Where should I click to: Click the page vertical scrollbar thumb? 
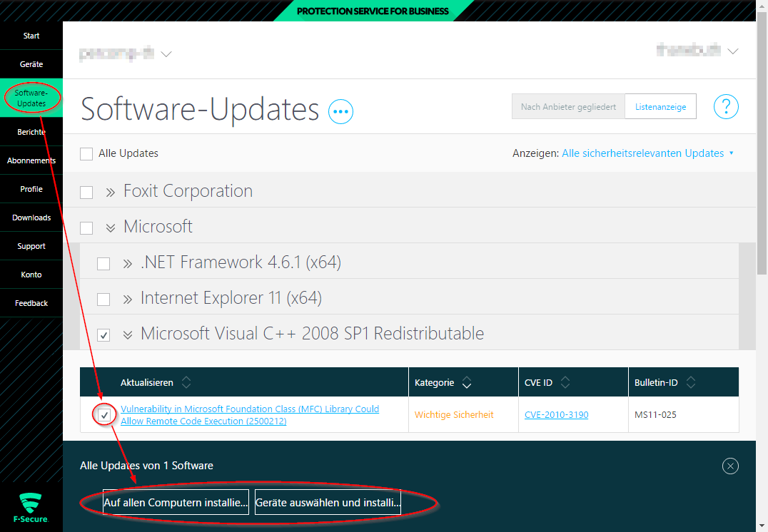click(x=762, y=142)
